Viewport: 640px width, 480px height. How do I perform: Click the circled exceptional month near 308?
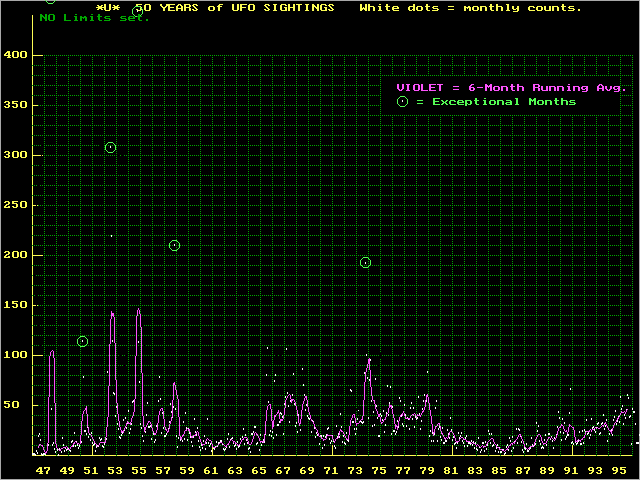pos(110,147)
